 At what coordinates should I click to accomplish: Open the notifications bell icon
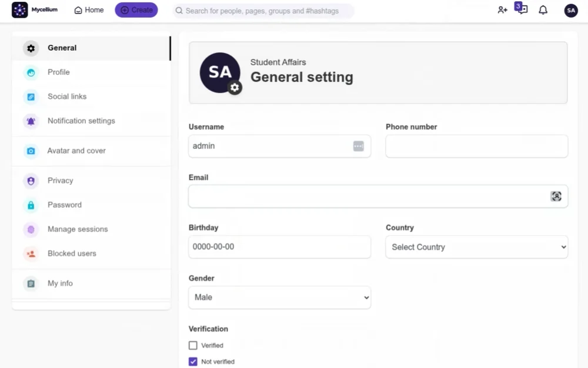(x=543, y=10)
